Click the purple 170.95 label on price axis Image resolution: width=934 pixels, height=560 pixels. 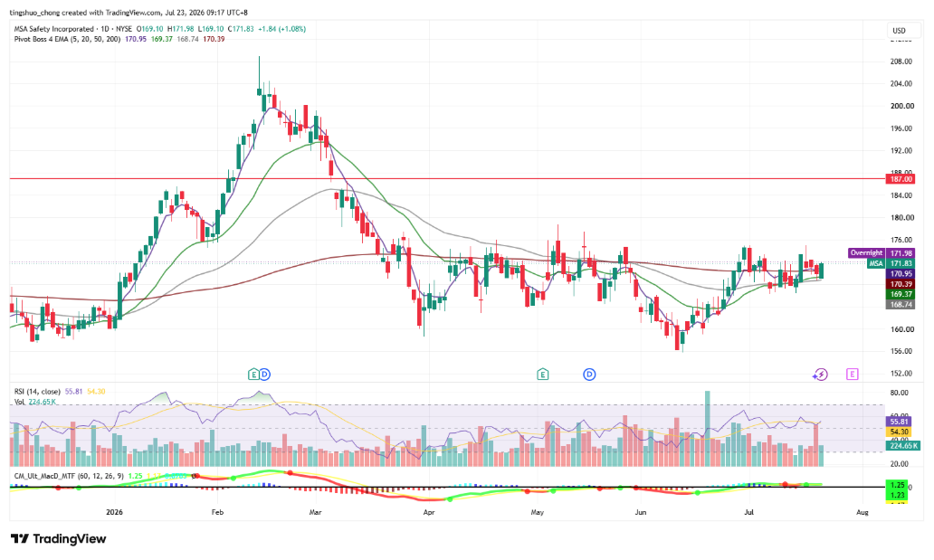pos(901,274)
